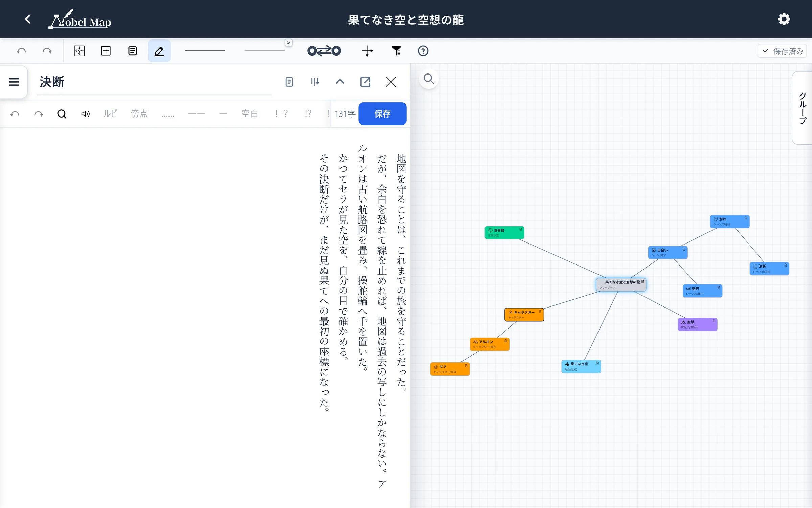This screenshot has width=812, height=508.
Task: Click the blue 保存 button
Action: click(382, 114)
